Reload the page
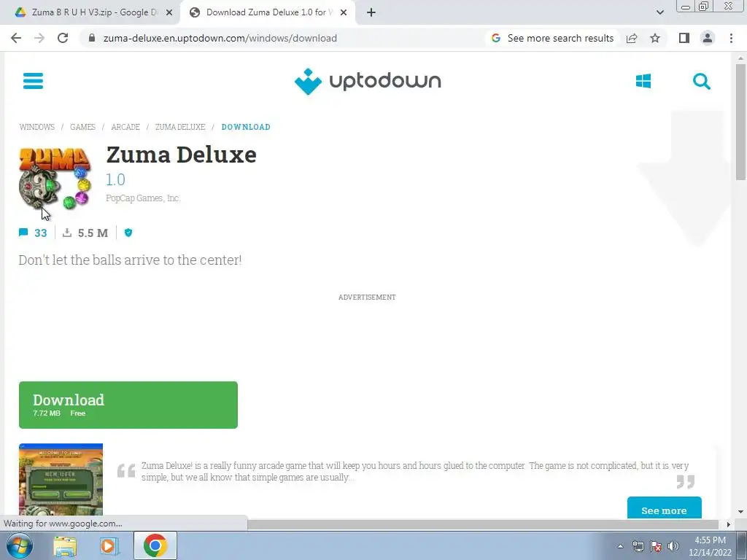 coord(63,38)
